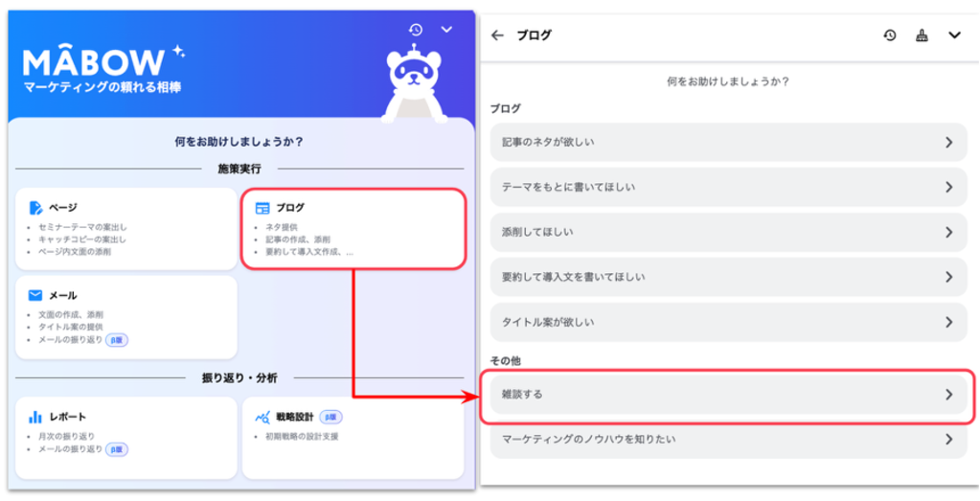Screen dimensions: 980x501
Task: Select マーケティングのノウハウを知りたい option
Action: (x=728, y=439)
